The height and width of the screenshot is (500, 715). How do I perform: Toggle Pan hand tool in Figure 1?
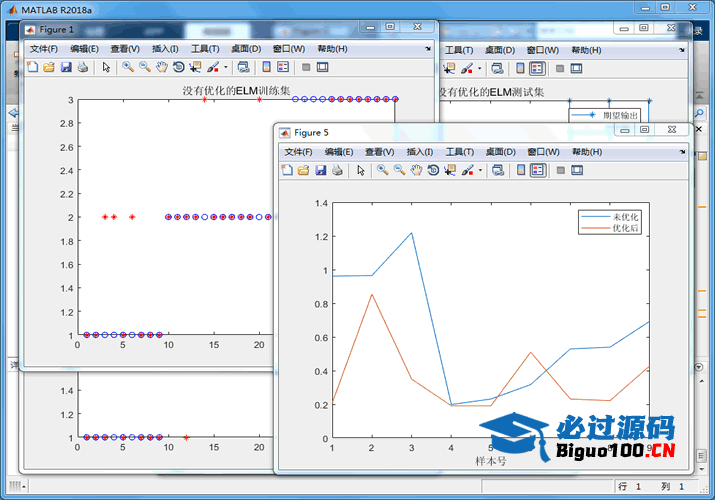point(161,67)
